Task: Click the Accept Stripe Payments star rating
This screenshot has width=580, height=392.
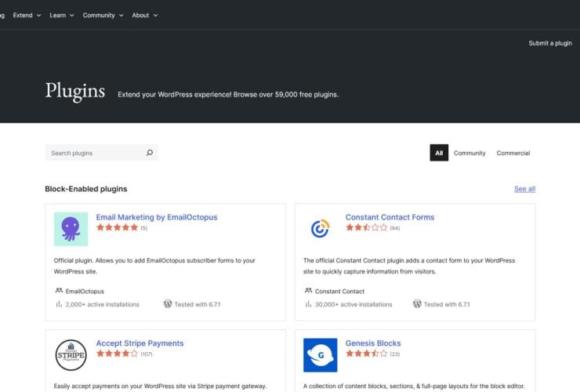Action: (117, 354)
